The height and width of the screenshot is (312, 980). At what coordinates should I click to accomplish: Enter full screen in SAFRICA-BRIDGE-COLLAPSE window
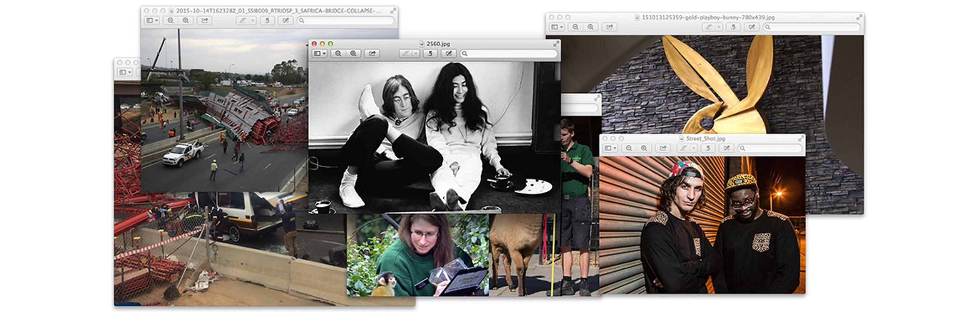click(x=393, y=10)
